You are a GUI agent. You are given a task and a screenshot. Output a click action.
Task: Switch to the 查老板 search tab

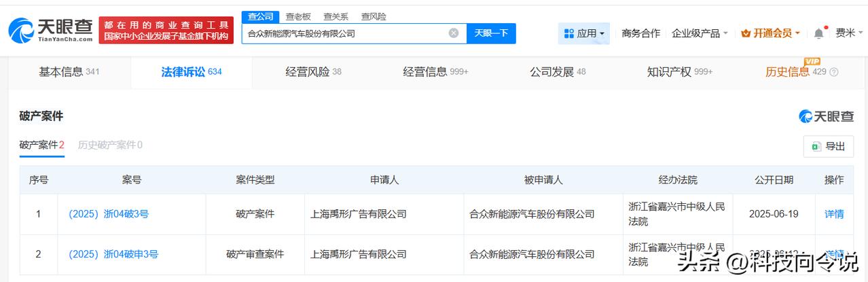click(x=297, y=16)
